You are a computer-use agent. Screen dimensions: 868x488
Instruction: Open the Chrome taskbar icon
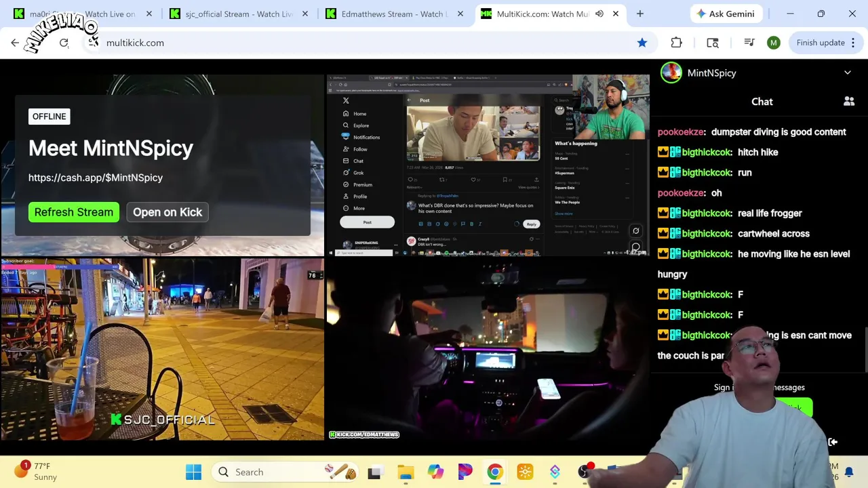point(495,472)
